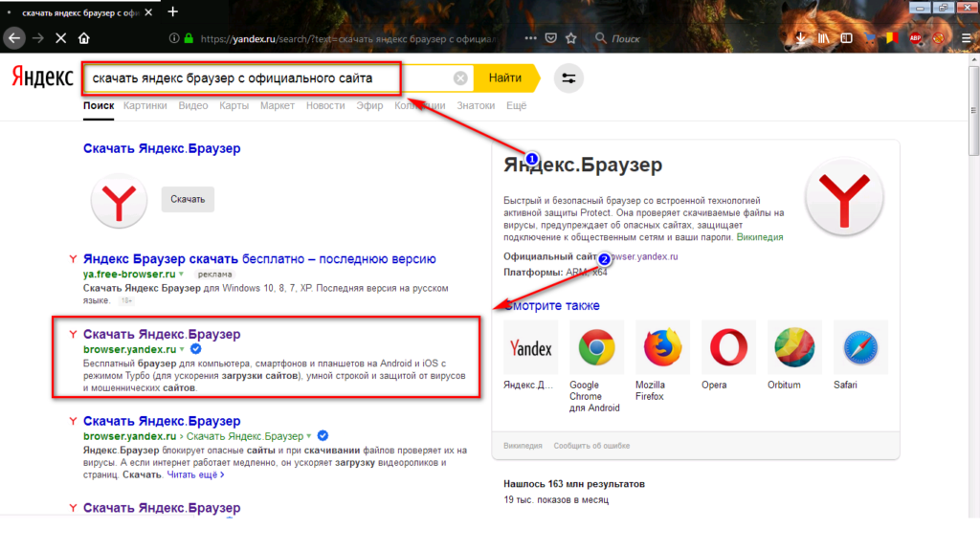Switch to the Новости tab
980x551 pixels.
pos(325,105)
